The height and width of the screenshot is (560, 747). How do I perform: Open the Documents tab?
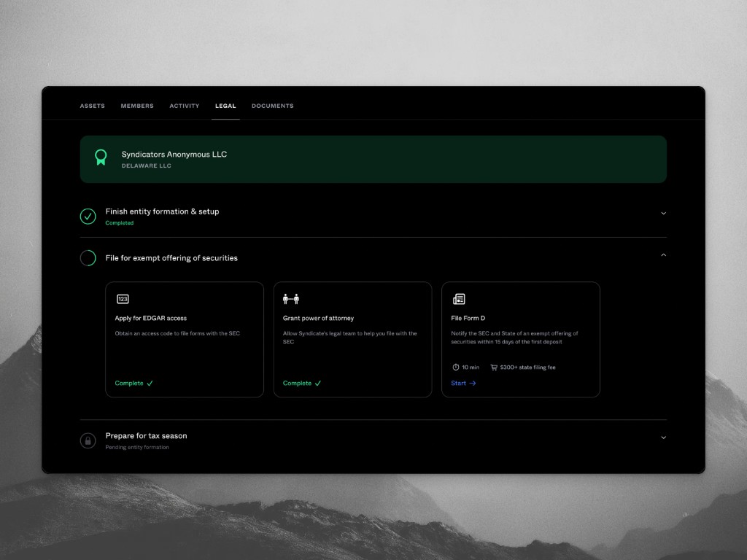pos(272,106)
